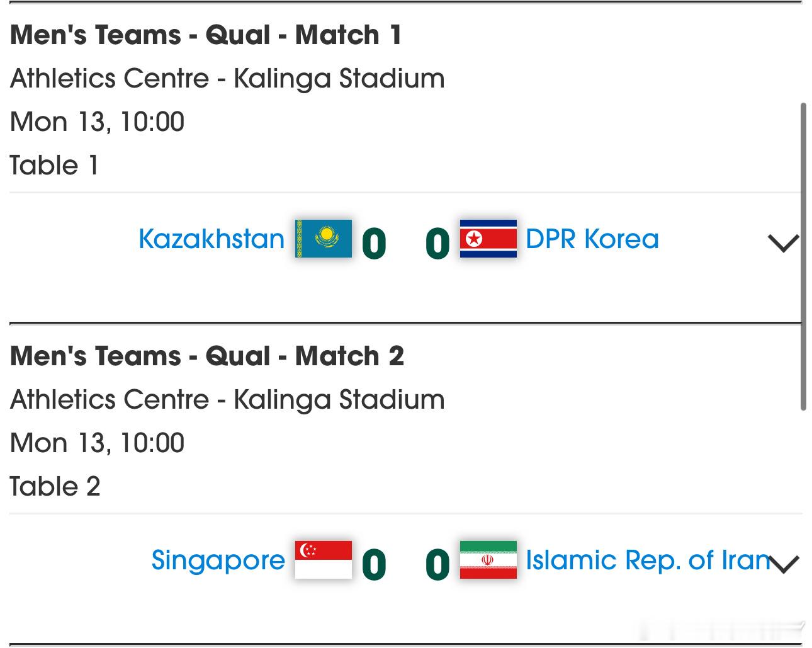This screenshot has height=648, width=812.
Task: Click DPR Korea's score of 0
Action: click(437, 244)
